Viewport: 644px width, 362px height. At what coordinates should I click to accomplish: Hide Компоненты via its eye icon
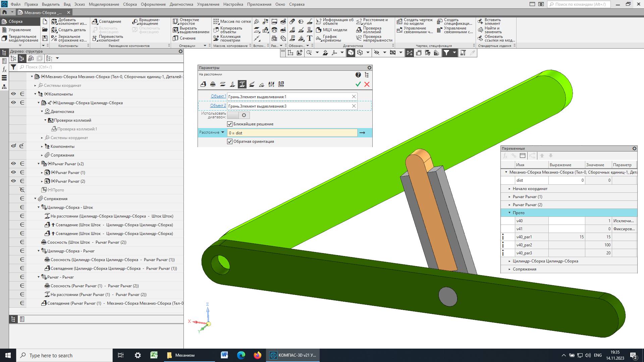point(13,94)
